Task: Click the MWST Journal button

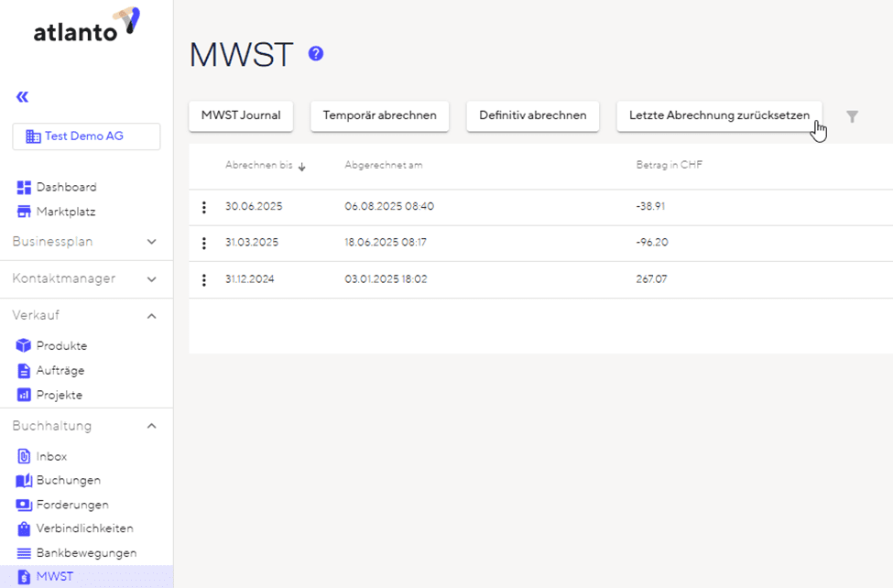Action: 241,115
